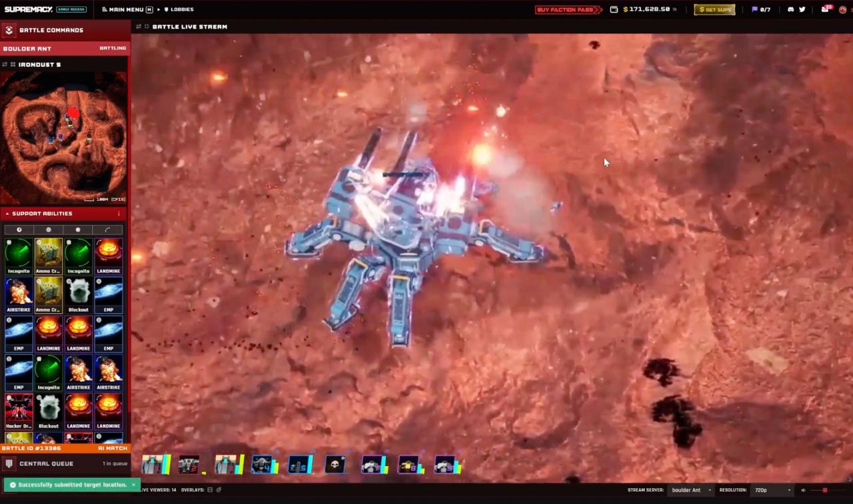Image resolution: width=853 pixels, height=504 pixels.
Task: Click the skull mech status icon
Action: point(335,465)
